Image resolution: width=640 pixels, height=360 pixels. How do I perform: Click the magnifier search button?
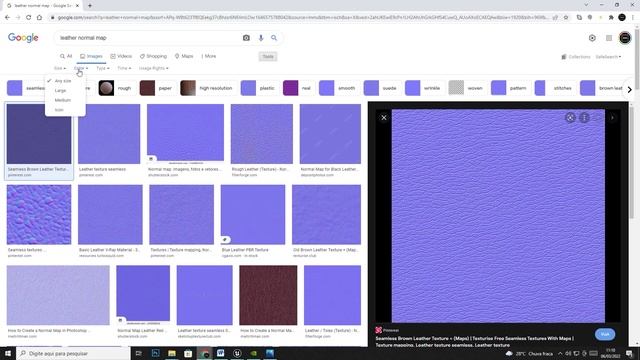click(274, 38)
